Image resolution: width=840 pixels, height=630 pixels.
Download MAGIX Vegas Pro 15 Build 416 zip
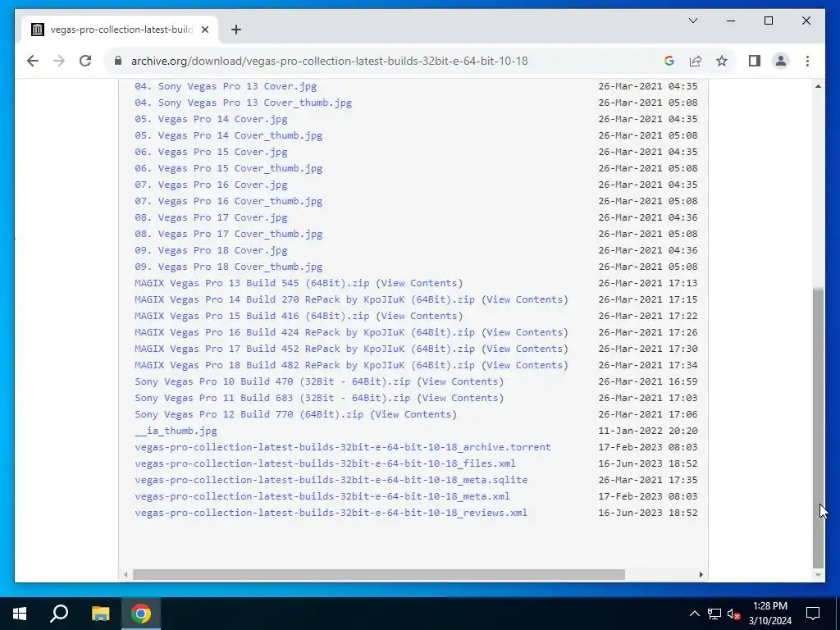pos(252,316)
